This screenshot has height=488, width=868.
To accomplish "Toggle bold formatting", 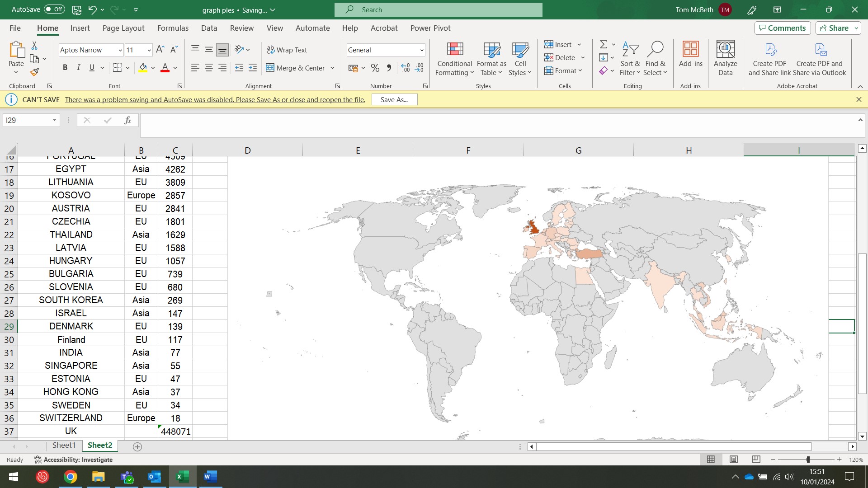I will click(65, 68).
